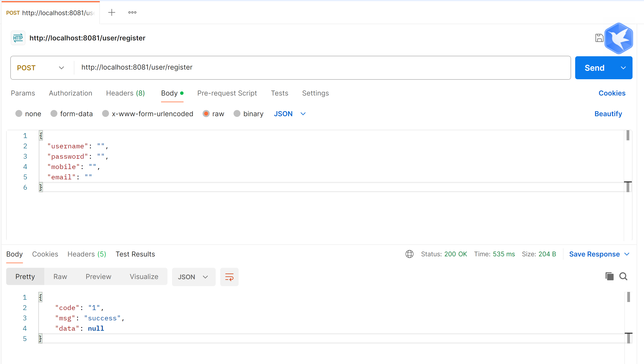Select the form-data radio option
The image size is (644, 364).
pyautogui.click(x=54, y=114)
